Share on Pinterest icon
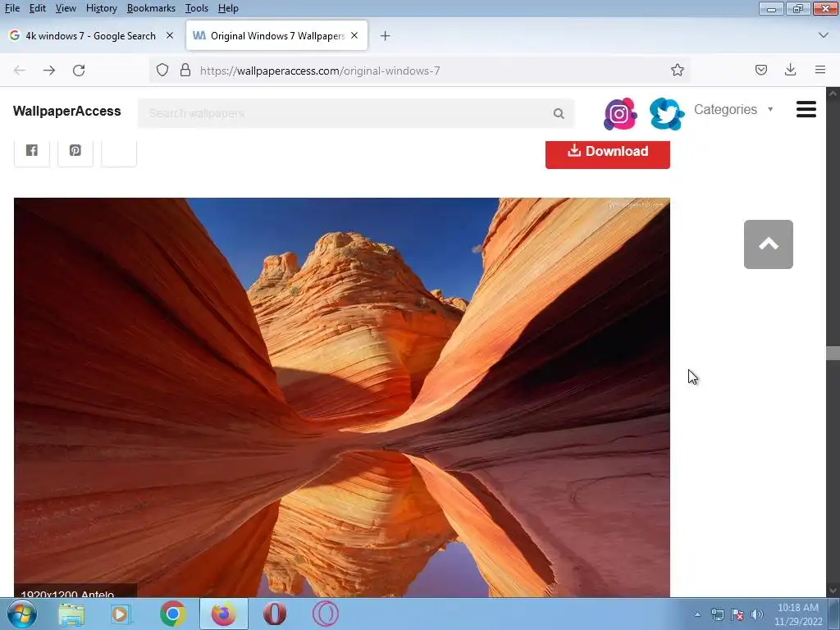Screen dimensions: 840x630 point(75,151)
